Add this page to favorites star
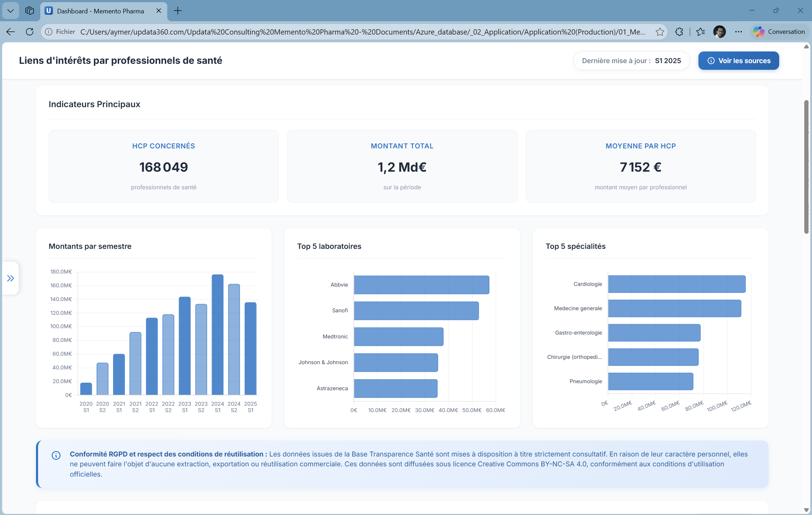This screenshot has height=515, width=812. click(x=660, y=32)
